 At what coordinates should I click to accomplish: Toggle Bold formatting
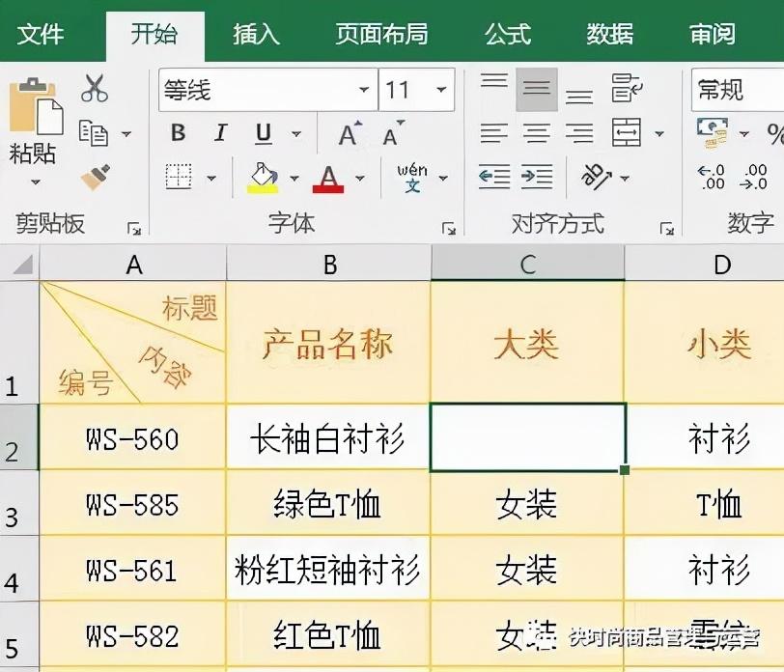click(x=178, y=133)
